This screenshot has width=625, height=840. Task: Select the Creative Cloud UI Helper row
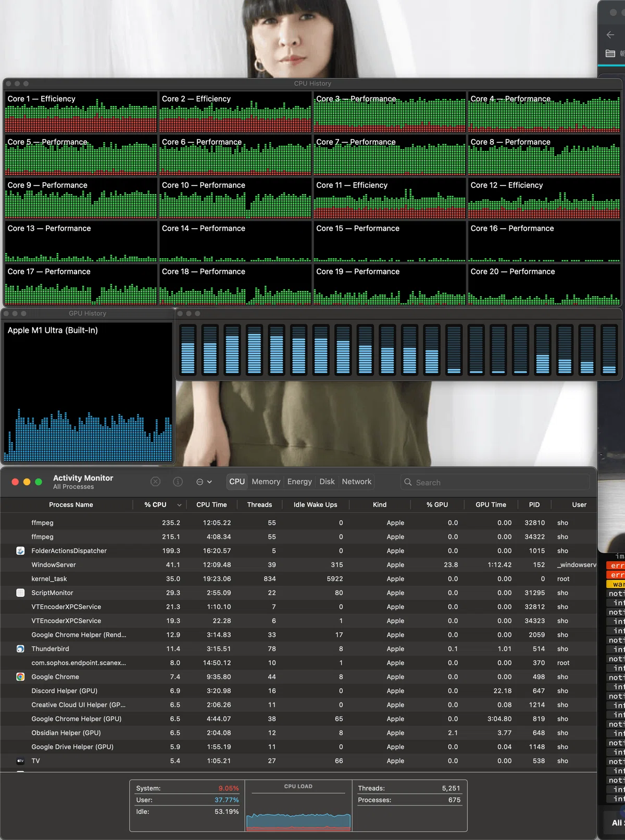(298, 705)
